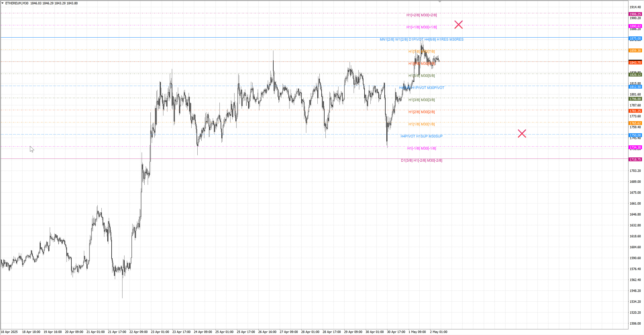Click the triangle arrow beside ETHEREUM,M30 title

(x=3, y=3)
